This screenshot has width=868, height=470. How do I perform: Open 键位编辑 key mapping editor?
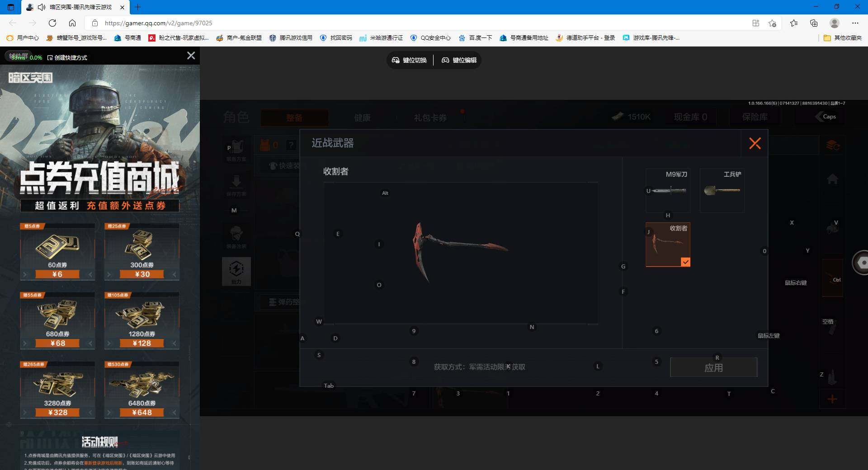[459, 60]
